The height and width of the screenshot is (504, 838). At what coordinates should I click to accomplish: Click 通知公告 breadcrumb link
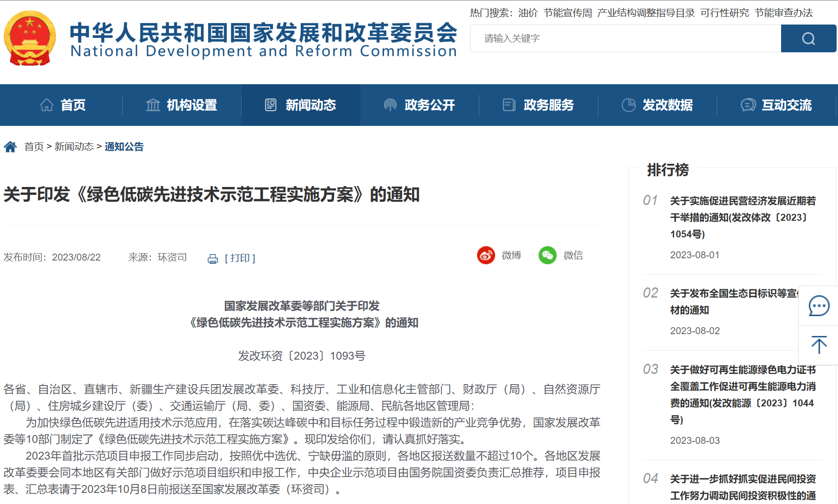[124, 147]
